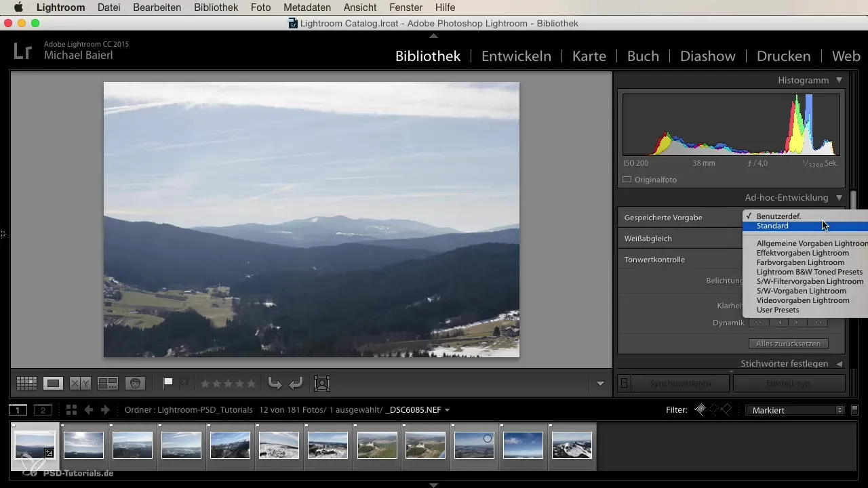Switch to the Karte module

pos(589,56)
